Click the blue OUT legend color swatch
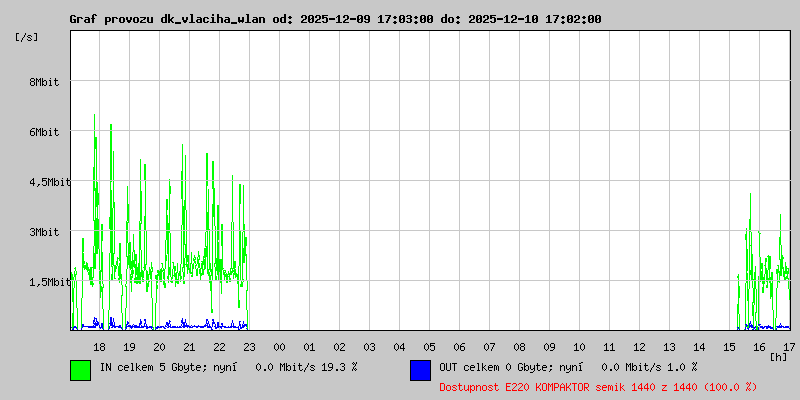Image resolution: width=800 pixels, height=400 pixels. (x=420, y=370)
